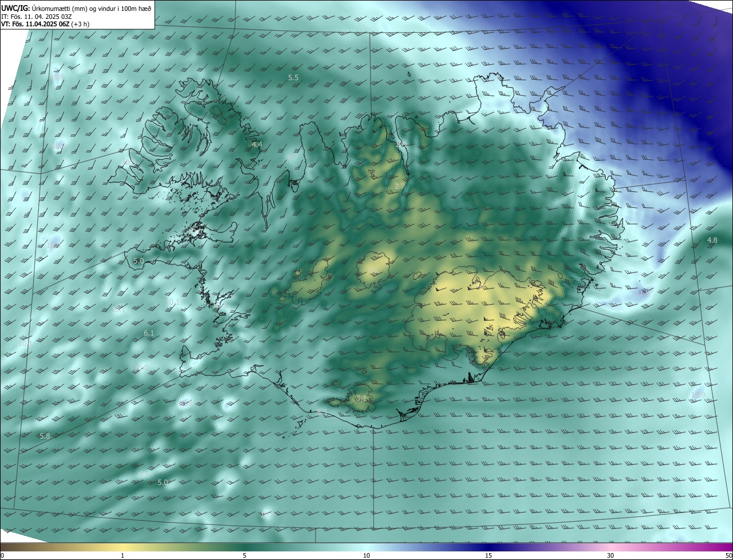733x560 pixels.
Task: Click the initialization time 'IT: Fös. 11. 04. 2025 03Z'
Action: (36, 16)
